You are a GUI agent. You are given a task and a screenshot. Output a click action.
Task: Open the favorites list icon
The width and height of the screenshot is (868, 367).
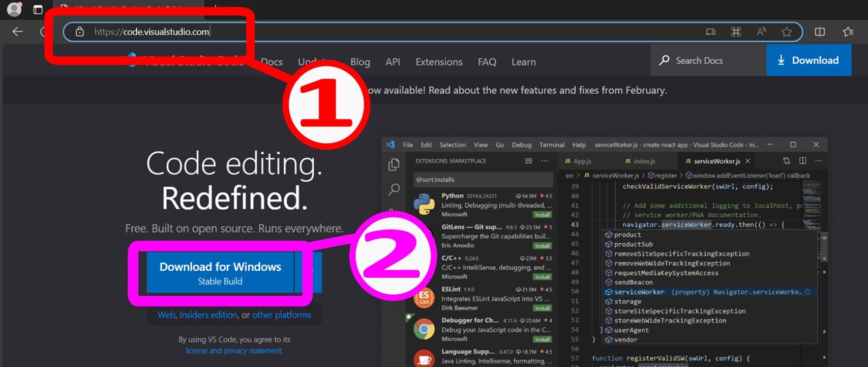(x=848, y=32)
